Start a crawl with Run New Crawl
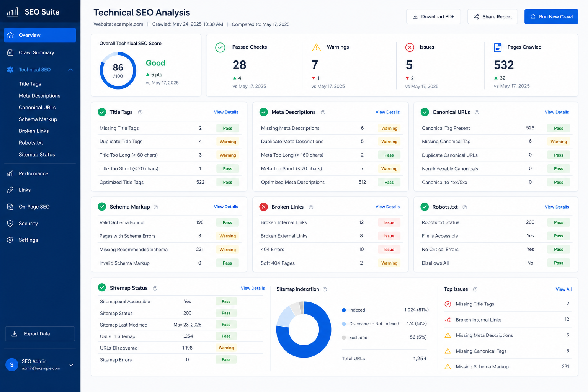588x392 pixels. [x=551, y=16]
